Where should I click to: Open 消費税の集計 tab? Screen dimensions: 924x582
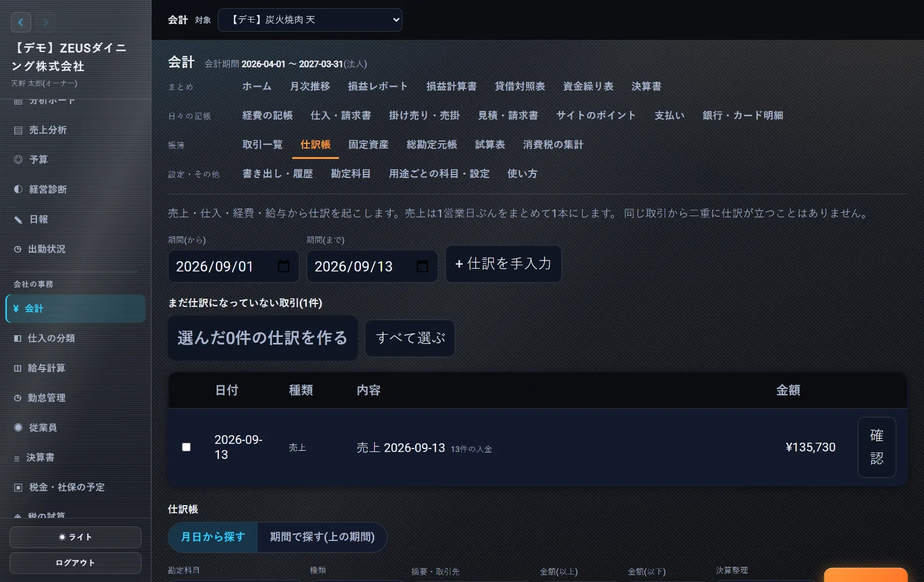553,144
